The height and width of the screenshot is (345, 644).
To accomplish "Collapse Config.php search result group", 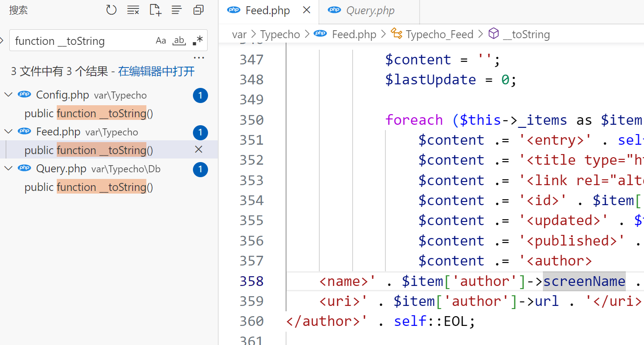I will tap(8, 95).
